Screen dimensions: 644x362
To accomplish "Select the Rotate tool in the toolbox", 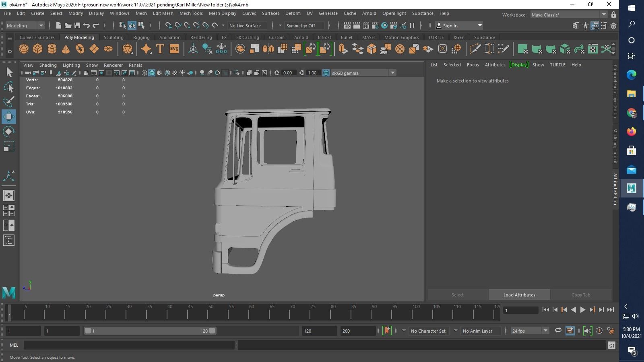I will [8, 132].
